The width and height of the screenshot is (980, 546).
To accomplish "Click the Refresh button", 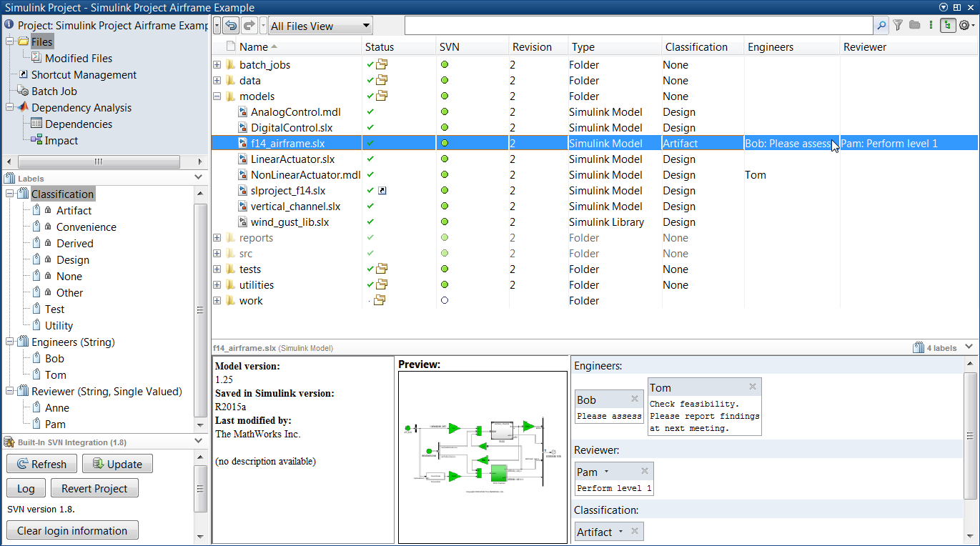I will click(41, 464).
